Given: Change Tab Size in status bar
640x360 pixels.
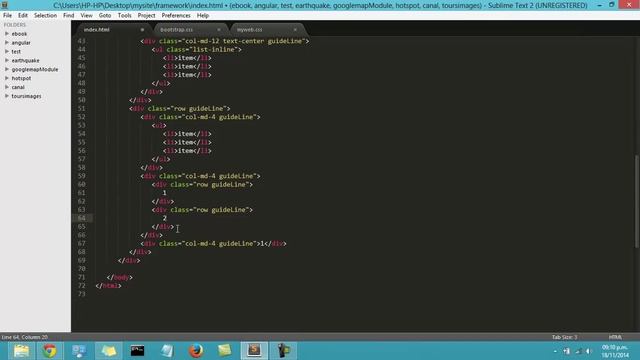Looking at the screenshot, I should pyautogui.click(x=564, y=337).
